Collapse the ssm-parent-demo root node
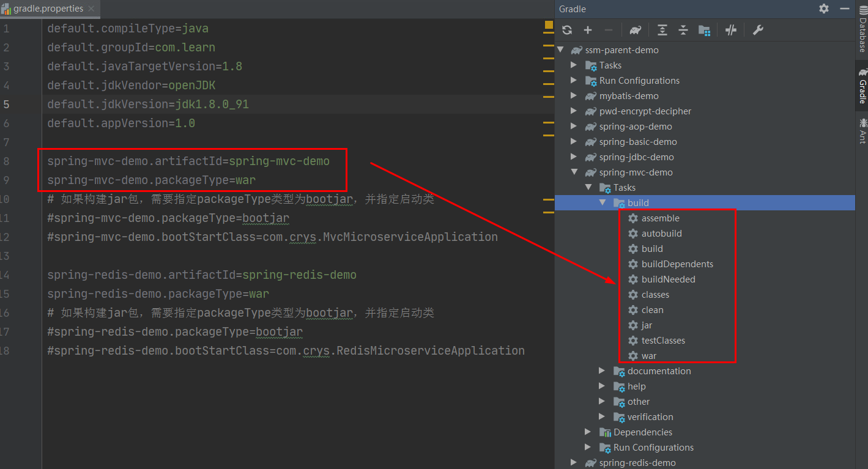Image resolution: width=868 pixels, height=469 pixels. [560, 50]
